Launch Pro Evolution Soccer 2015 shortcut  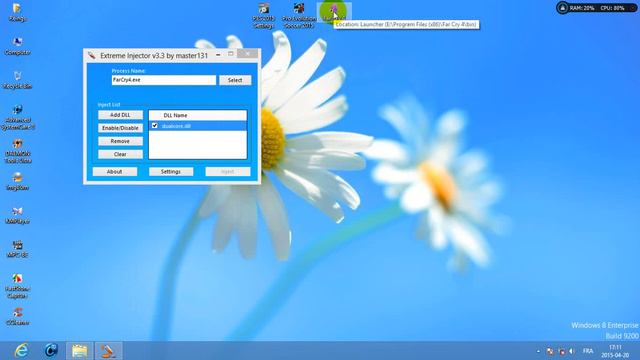pos(299,16)
